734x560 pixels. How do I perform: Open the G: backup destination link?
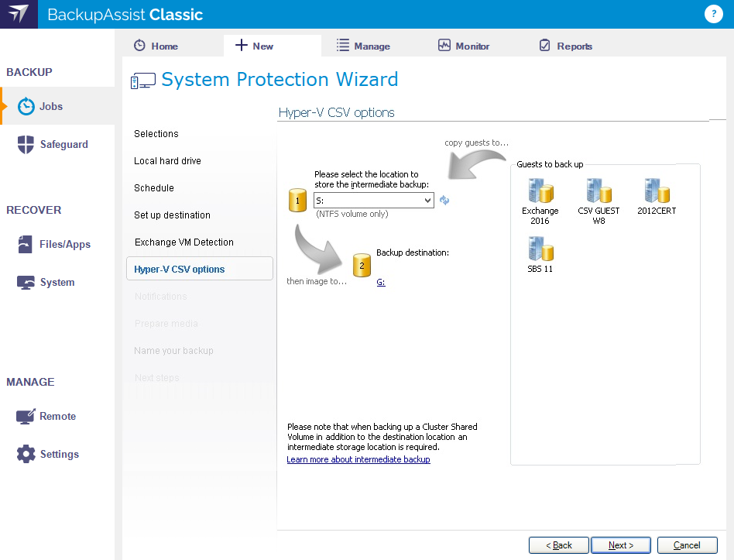click(x=381, y=283)
